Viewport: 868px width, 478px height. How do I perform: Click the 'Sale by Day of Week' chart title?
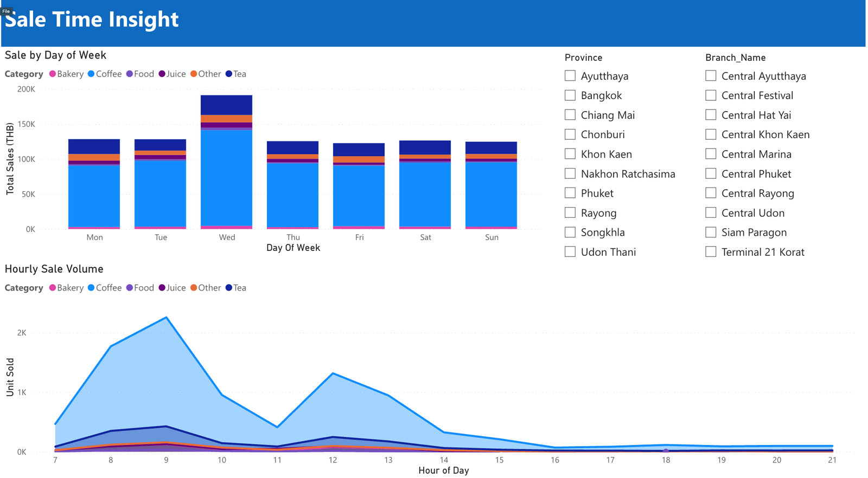(55, 55)
